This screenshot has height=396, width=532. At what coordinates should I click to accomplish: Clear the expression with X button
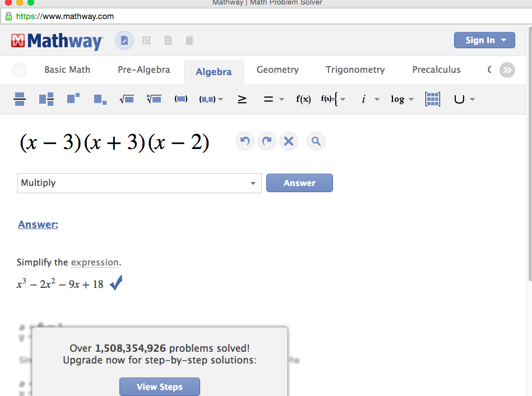pos(289,141)
